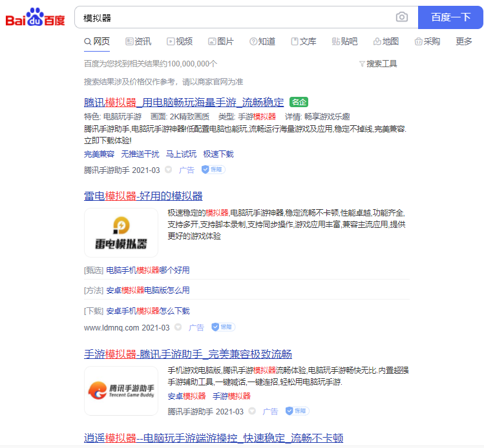Follow the 极速下载 sublink
This screenshot has height=448, width=484.
tap(218, 154)
